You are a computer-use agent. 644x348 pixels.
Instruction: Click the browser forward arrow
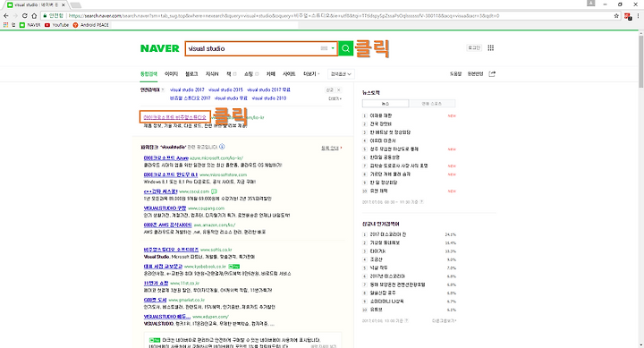point(15,15)
